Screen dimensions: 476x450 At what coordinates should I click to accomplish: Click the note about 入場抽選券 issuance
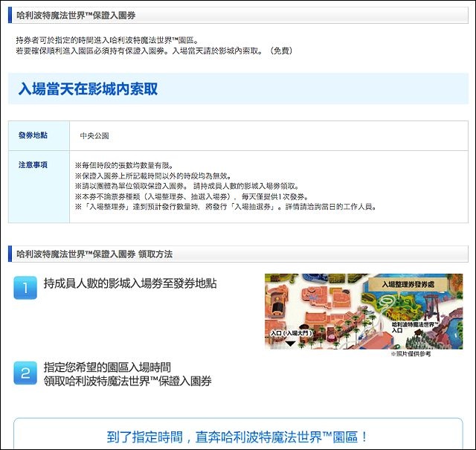coord(226,207)
